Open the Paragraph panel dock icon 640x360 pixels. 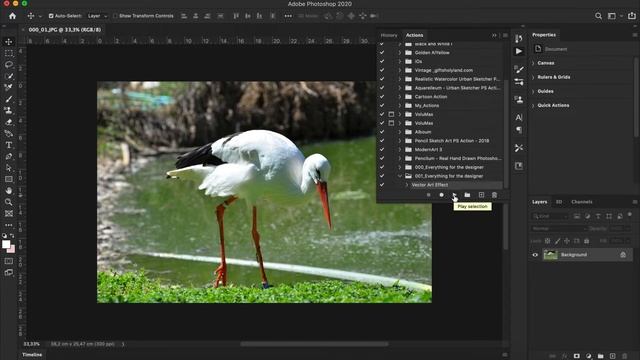(x=519, y=130)
